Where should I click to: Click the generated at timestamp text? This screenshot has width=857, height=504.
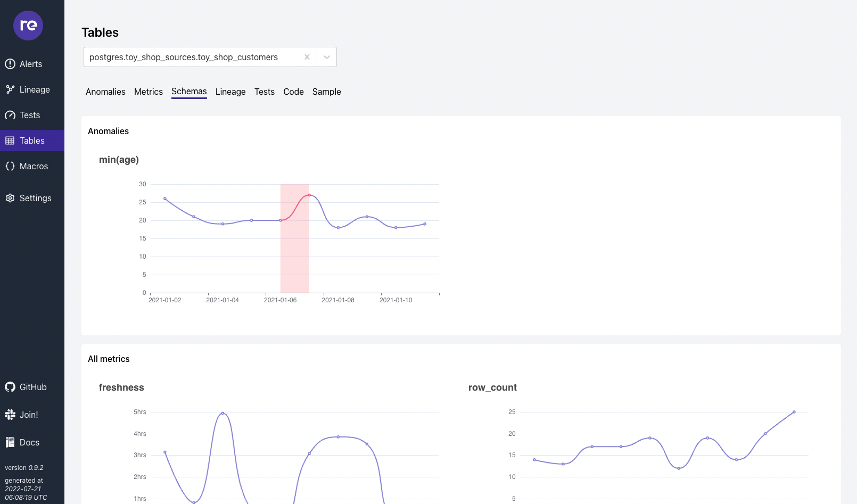coord(26,489)
